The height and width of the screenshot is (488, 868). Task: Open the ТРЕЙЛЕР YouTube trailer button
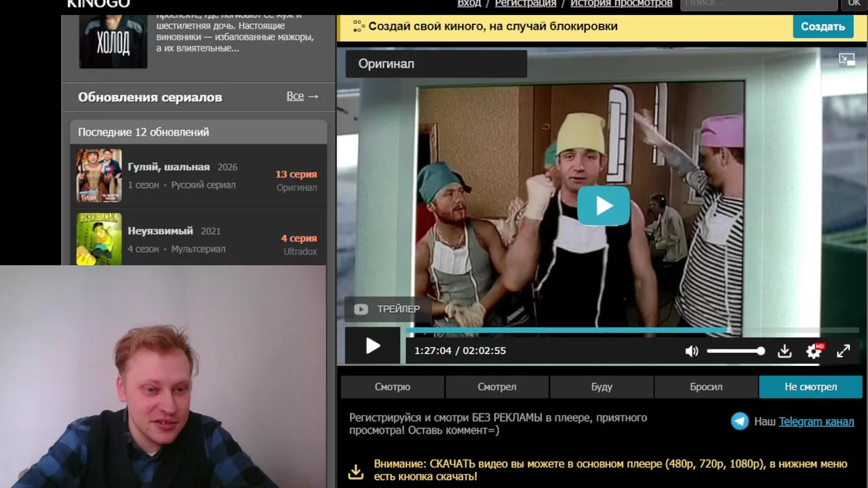click(387, 309)
